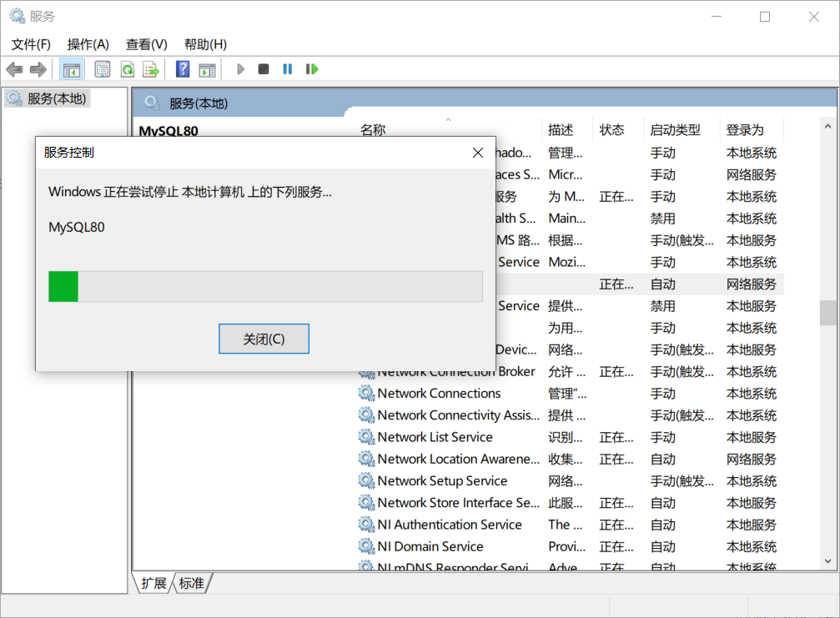Click the 手动 startup type of Network Connections
840x618 pixels.
pyautogui.click(x=662, y=394)
